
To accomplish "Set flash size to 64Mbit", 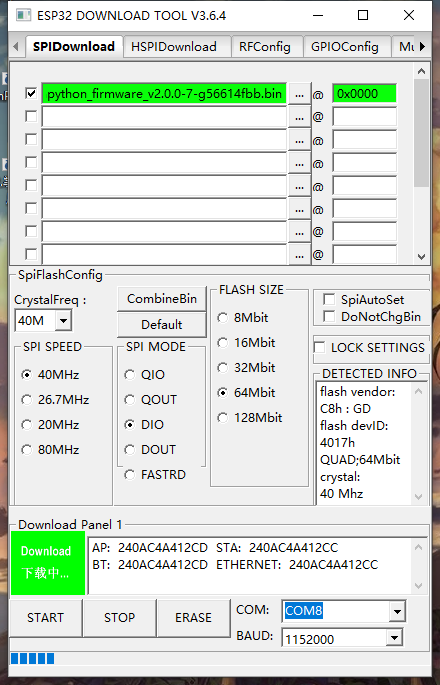I will click(x=246, y=392).
